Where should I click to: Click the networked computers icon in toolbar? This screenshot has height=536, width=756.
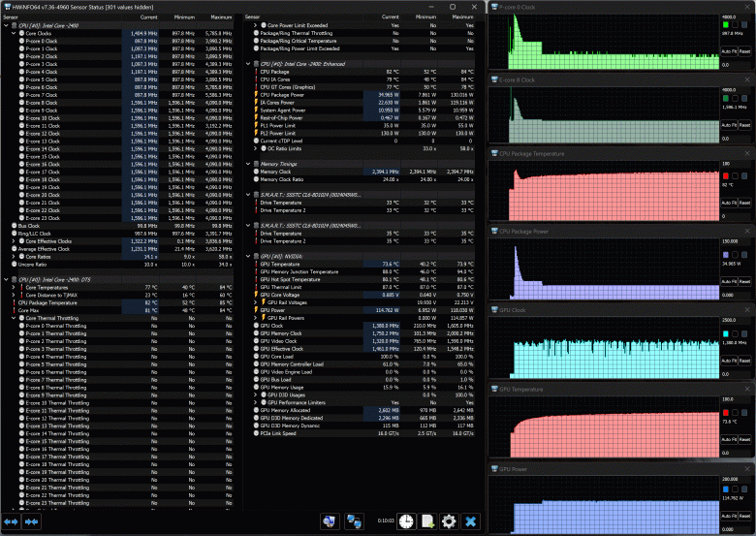point(355,521)
